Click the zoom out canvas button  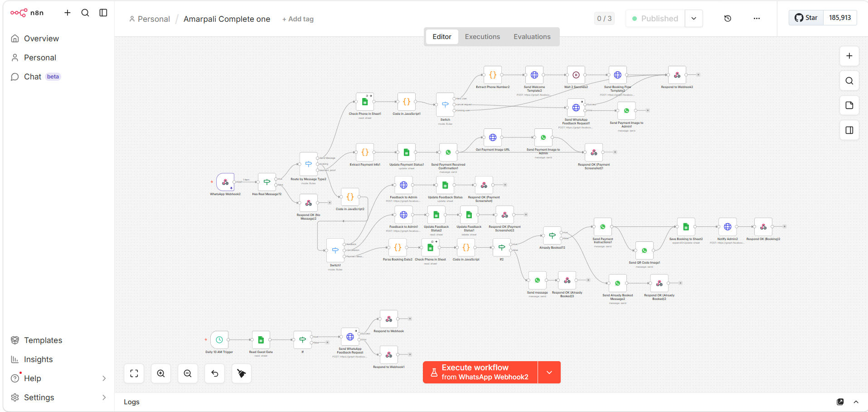coord(188,373)
